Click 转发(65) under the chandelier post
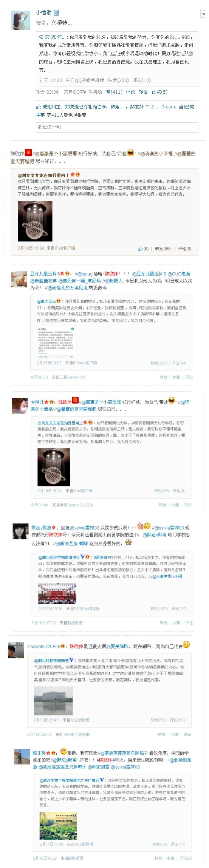The height and width of the screenshot is (868, 209). click(x=163, y=249)
